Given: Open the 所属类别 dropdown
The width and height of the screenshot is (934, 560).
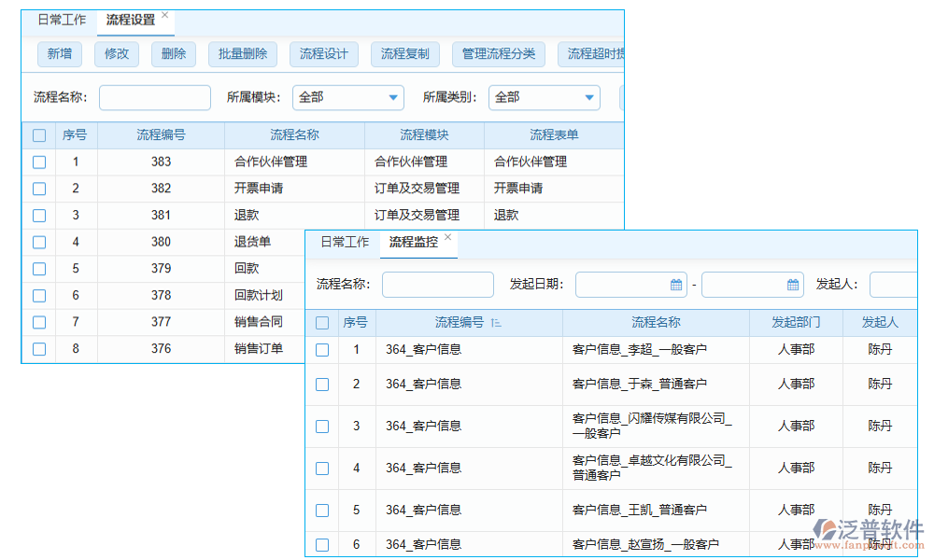Looking at the screenshot, I should pyautogui.click(x=587, y=97).
